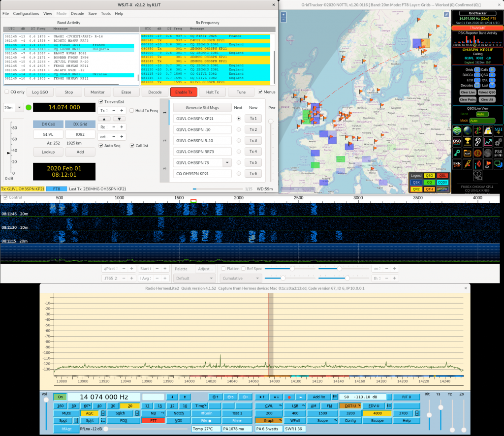Expand the G1IVL OH3SPN 73 message dropdown

coord(227,162)
